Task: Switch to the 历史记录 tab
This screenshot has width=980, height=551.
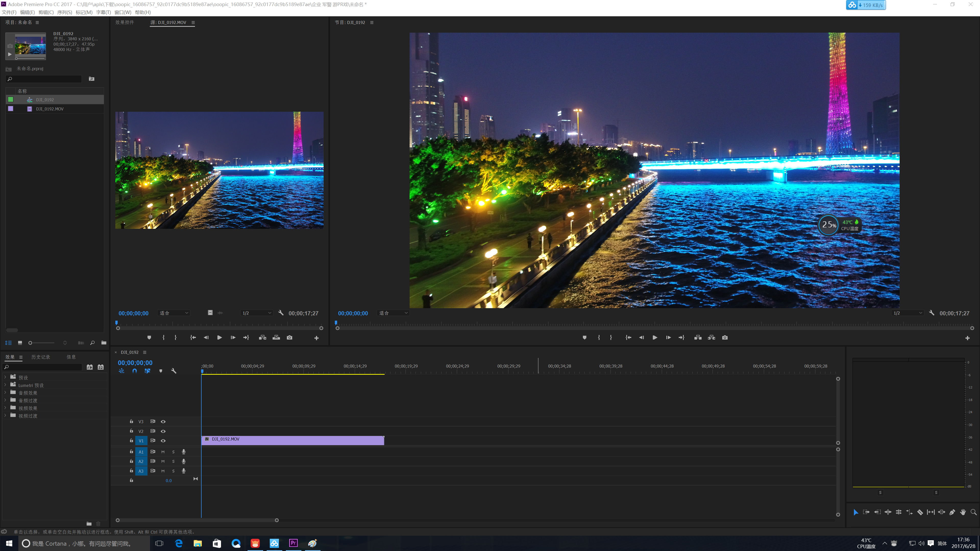Action: pos(41,357)
